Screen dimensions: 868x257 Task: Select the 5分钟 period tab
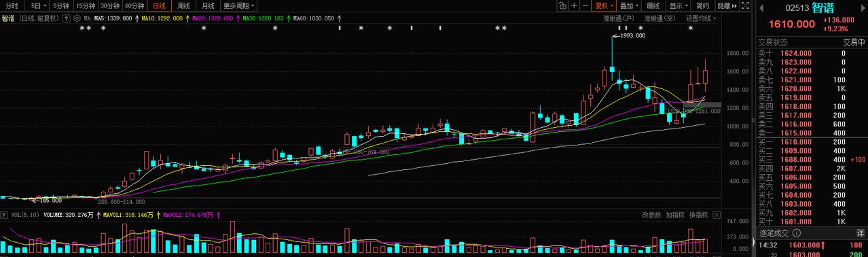(x=61, y=5)
